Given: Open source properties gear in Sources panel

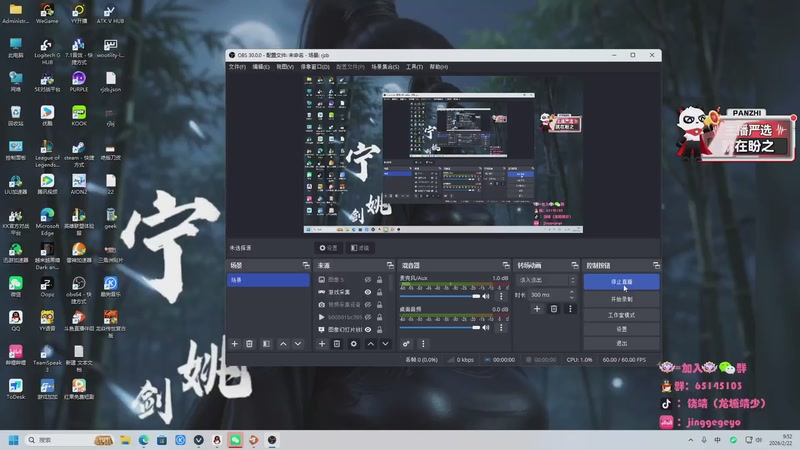Looking at the screenshot, I should [x=354, y=344].
